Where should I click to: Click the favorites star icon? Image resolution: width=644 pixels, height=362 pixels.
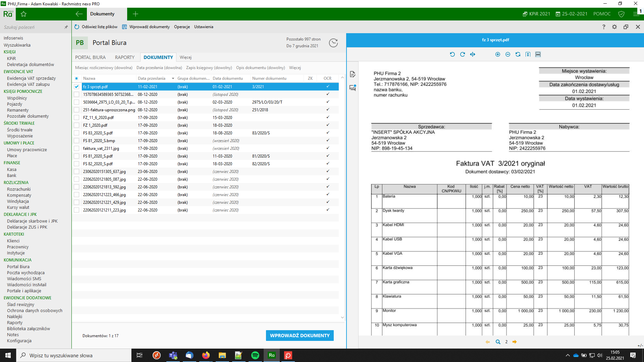coord(23,14)
